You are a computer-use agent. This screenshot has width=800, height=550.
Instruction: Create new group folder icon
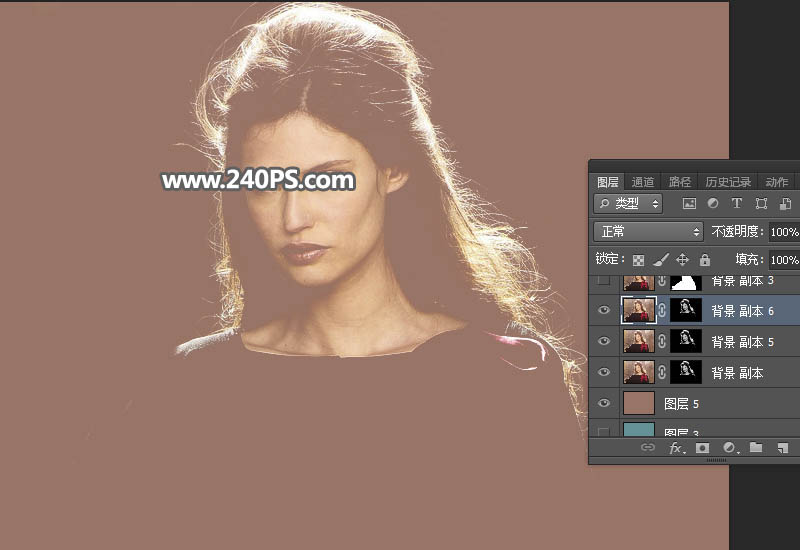(756, 447)
